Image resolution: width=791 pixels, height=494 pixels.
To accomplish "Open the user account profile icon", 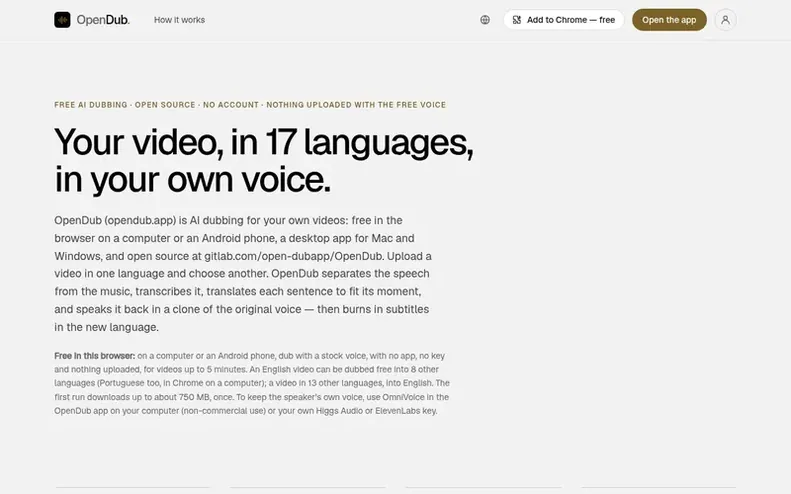I will pos(725,20).
